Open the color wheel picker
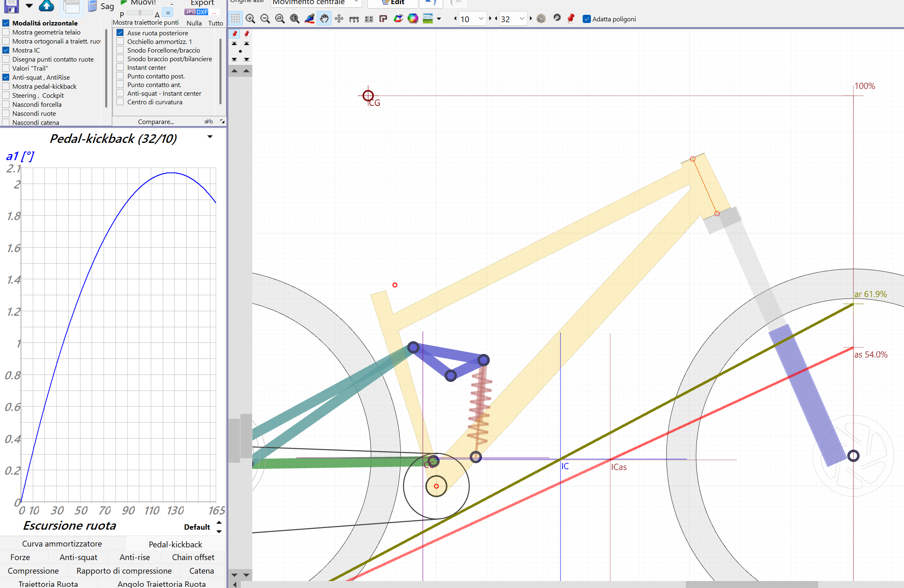The height and width of the screenshot is (588, 904). coord(413,18)
